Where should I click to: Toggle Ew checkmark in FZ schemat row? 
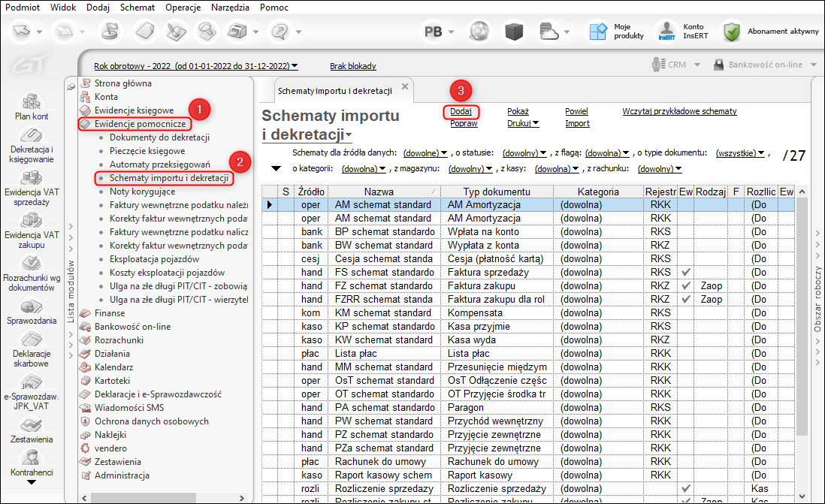pos(684,285)
